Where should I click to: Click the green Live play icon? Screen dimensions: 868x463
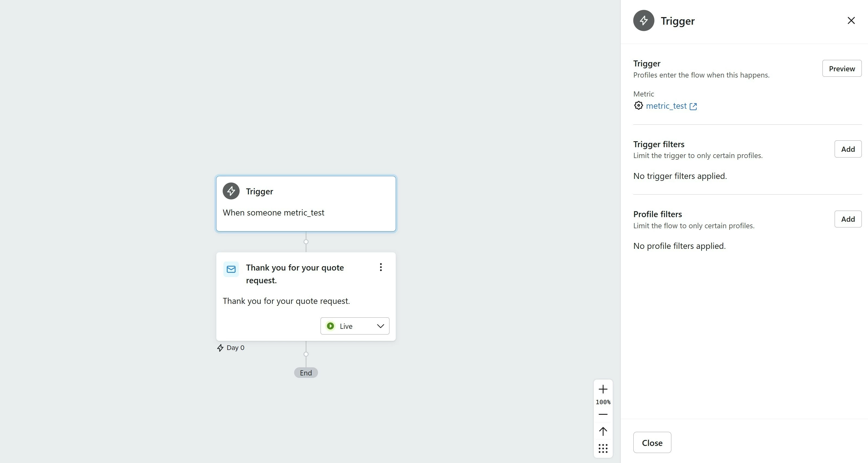(331, 326)
